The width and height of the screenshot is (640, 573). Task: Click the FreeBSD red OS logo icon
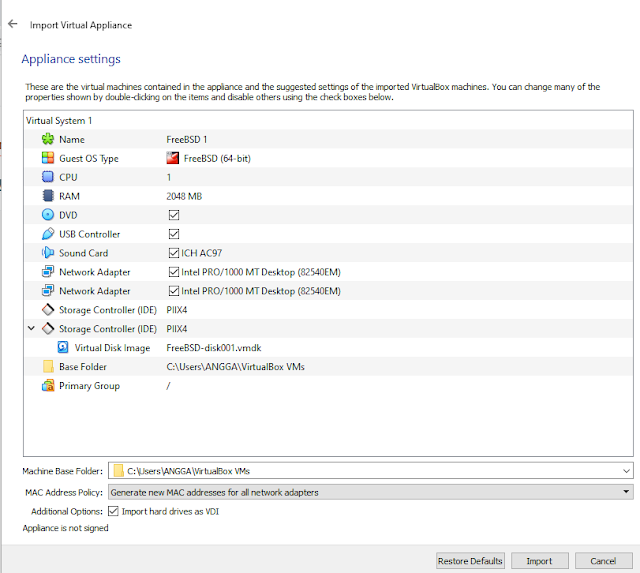173,158
